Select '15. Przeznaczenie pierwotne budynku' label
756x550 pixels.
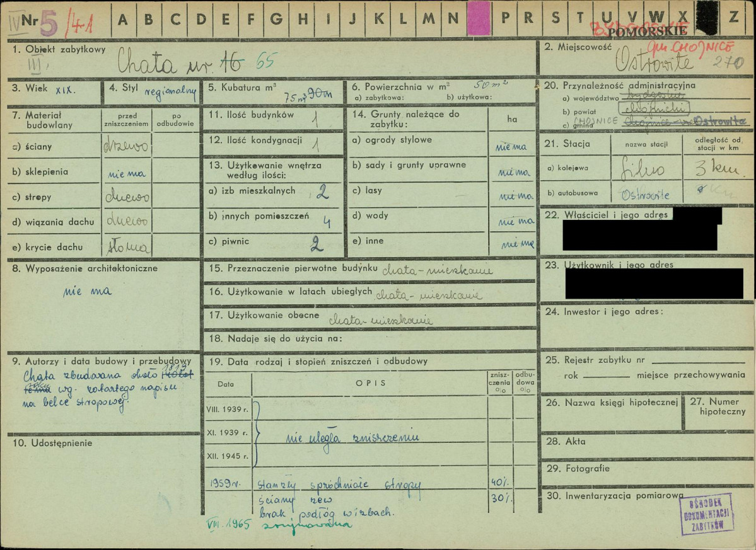tap(293, 268)
